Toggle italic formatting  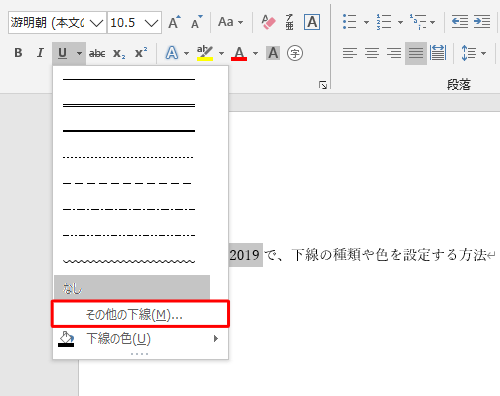(40, 53)
